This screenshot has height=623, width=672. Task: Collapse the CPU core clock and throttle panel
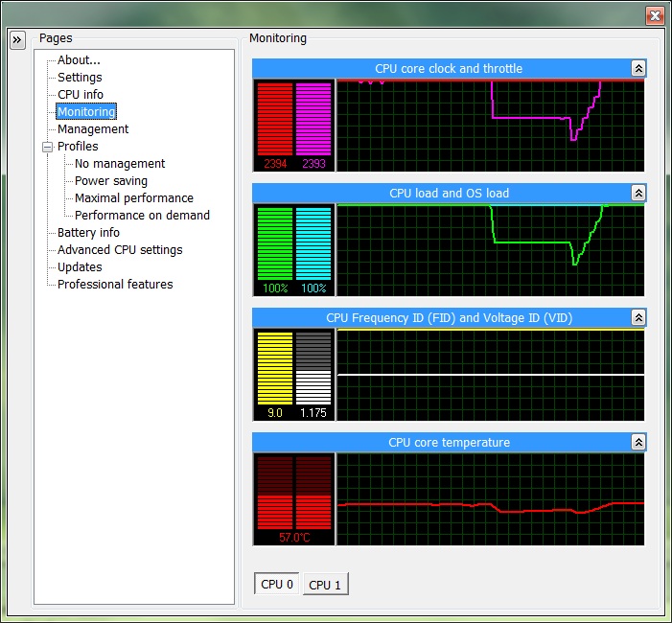coord(638,68)
